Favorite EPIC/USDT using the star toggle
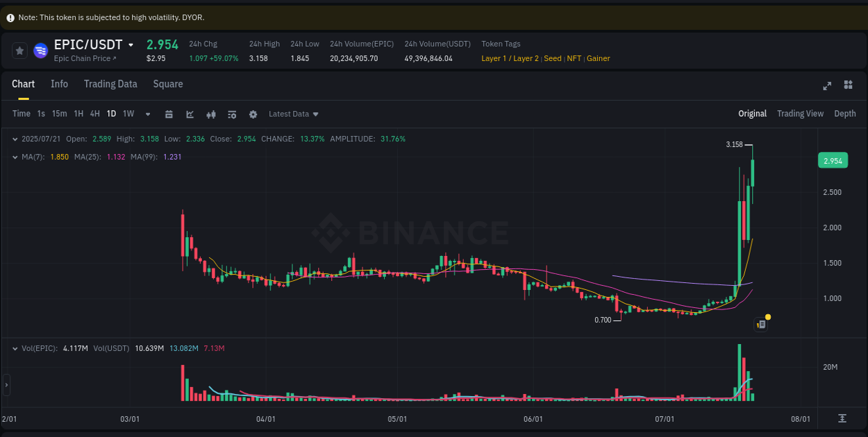 coord(19,50)
